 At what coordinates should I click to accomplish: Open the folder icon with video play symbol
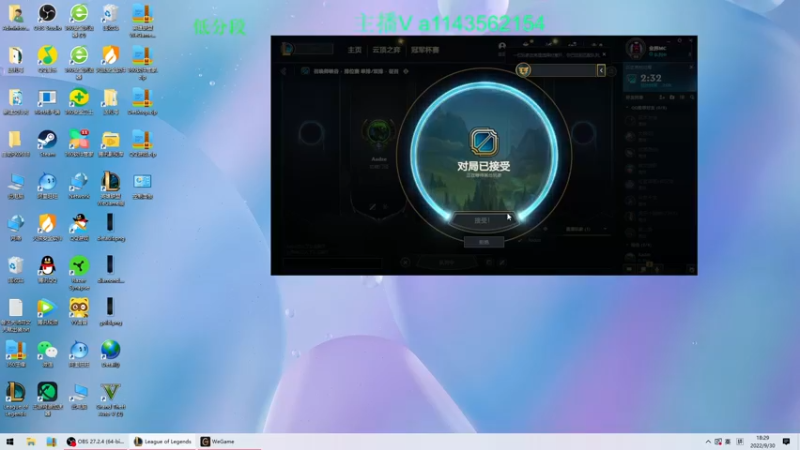point(110,143)
